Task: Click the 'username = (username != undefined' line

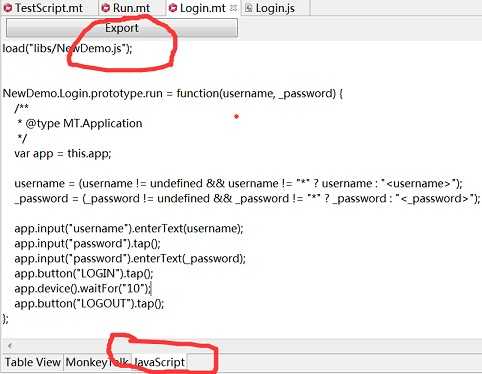Action: (x=238, y=183)
